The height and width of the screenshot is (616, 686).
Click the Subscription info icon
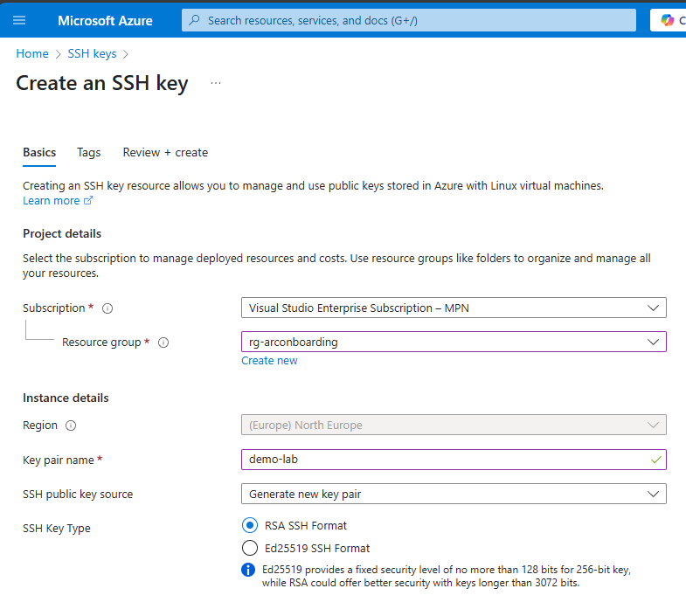(x=107, y=308)
